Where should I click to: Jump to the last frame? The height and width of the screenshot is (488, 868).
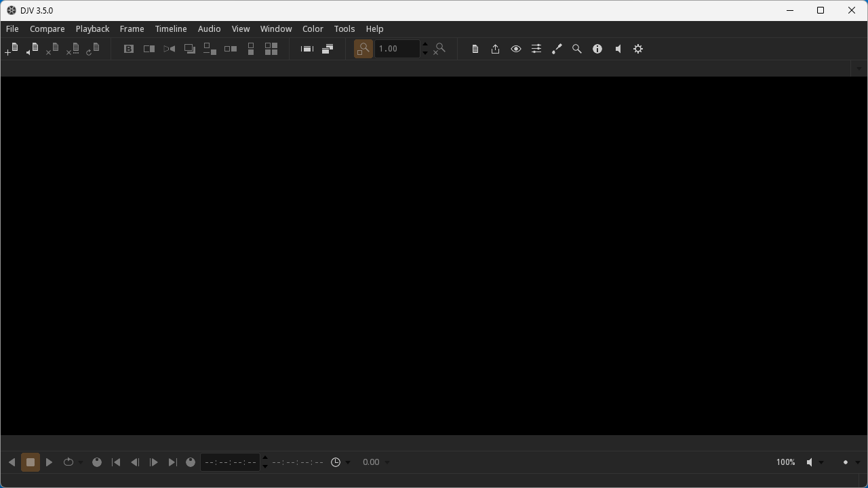pyautogui.click(x=173, y=462)
